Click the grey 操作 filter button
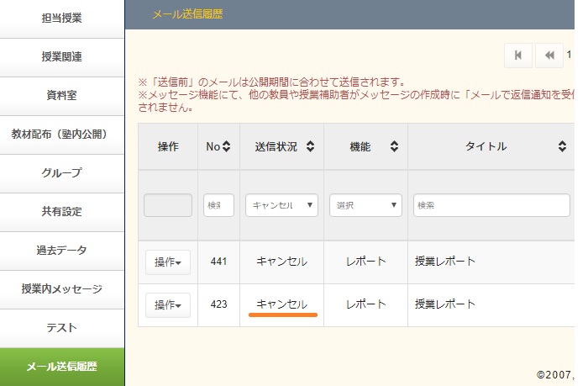This screenshot has width=588, height=386. (168, 205)
